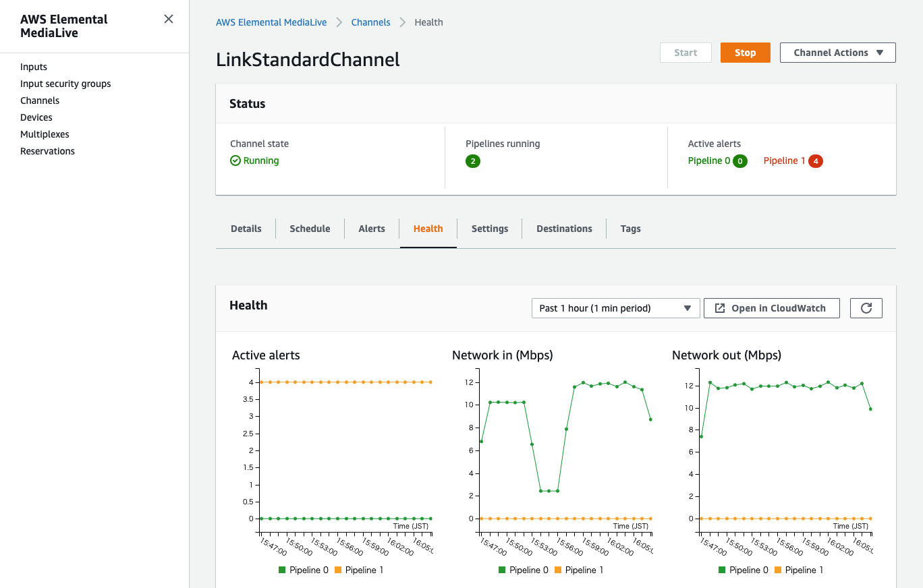
Task: Expand the time range selector arrow
Action: pos(688,308)
